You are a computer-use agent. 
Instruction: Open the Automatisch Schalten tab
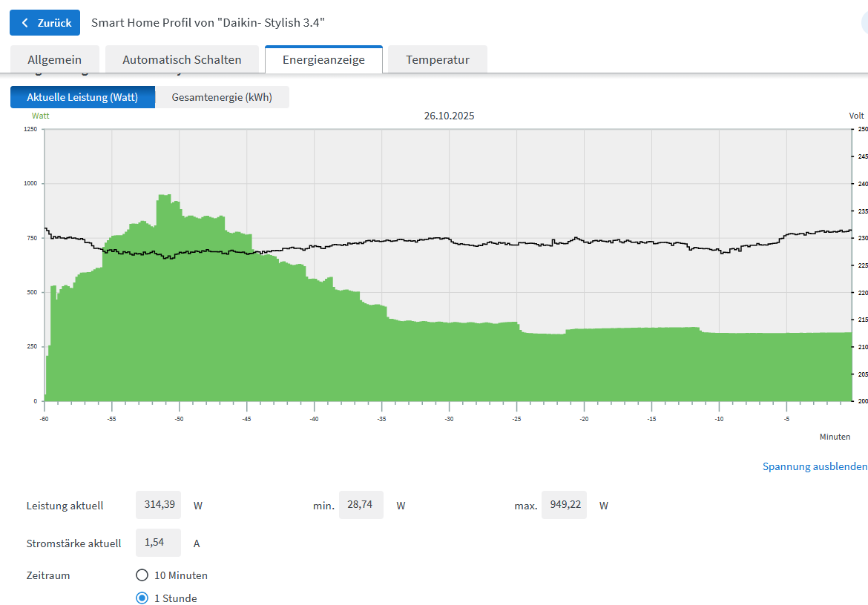click(x=182, y=60)
